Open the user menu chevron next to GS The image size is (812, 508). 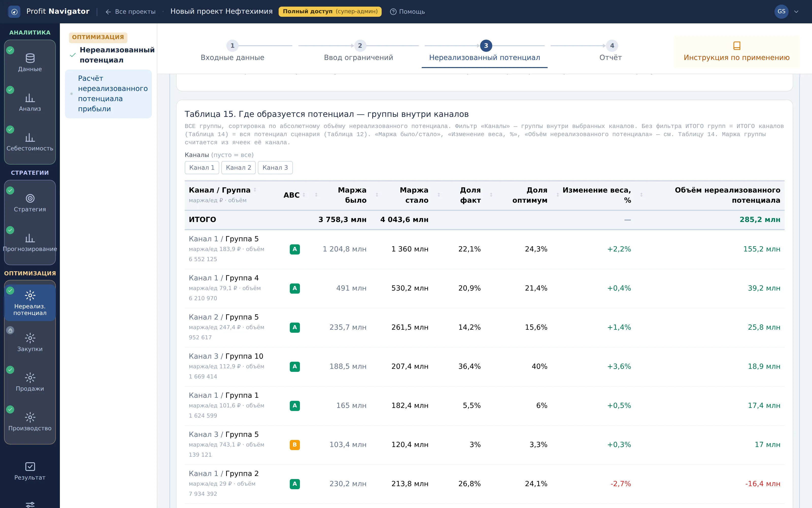click(796, 11)
